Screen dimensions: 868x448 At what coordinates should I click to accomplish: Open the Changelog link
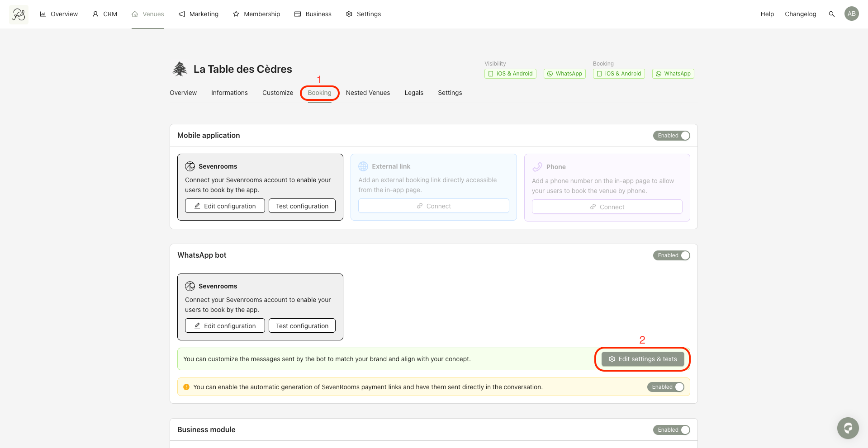[800, 14]
